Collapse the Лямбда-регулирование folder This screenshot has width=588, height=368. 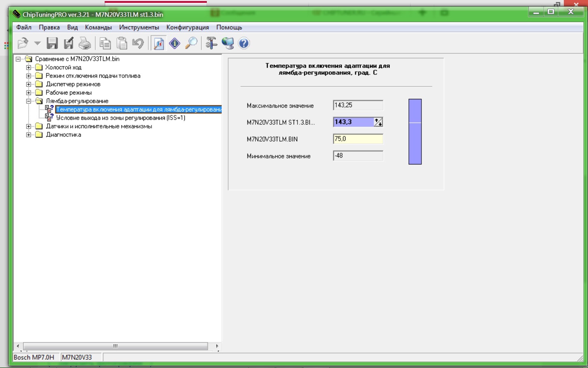pyautogui.click(x=29, y=101)
